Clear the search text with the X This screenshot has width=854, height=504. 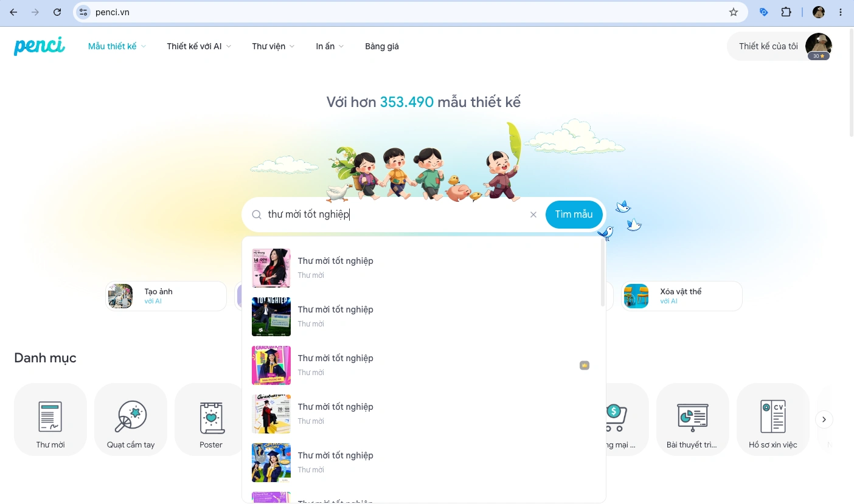pyautogui.click(x=533, y=215)
